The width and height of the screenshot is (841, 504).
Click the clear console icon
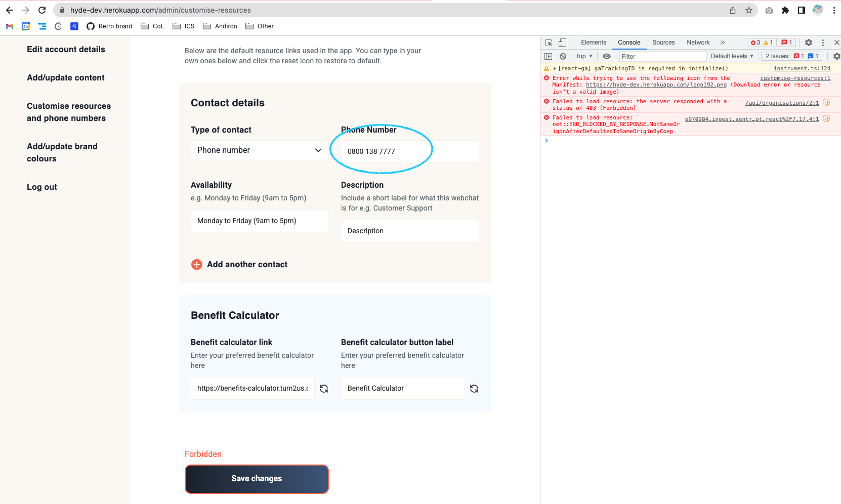click(x=563, y=56)
